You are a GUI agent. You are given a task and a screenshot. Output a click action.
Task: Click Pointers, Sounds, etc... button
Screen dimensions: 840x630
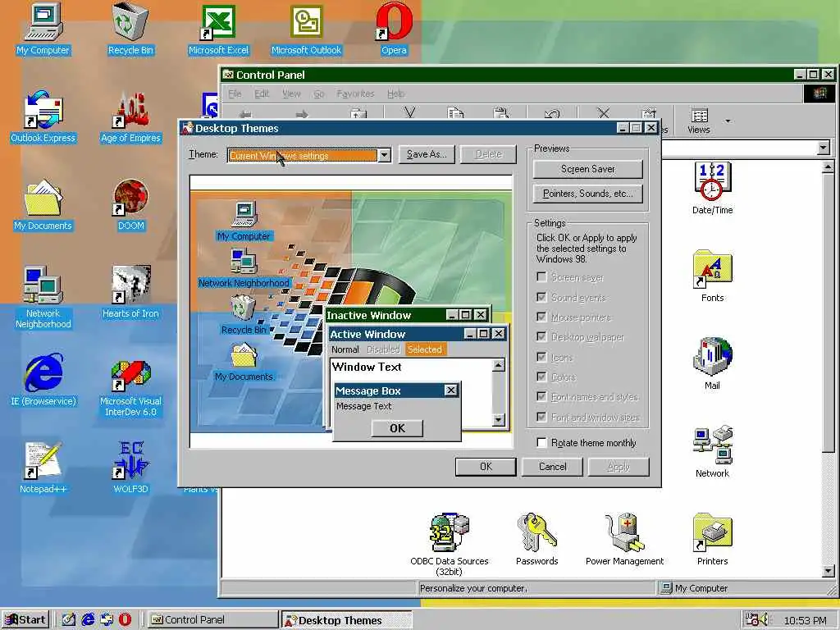[x=587, y=194]
